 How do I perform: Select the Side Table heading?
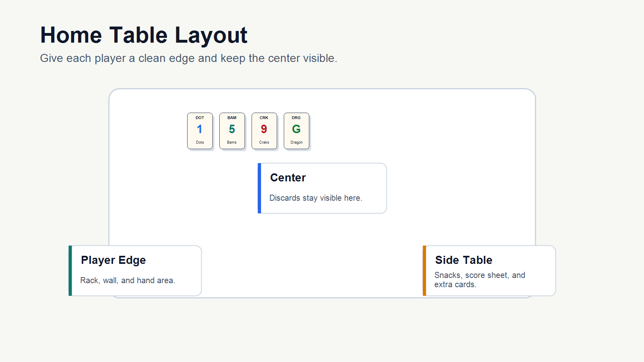pos(464,260)
